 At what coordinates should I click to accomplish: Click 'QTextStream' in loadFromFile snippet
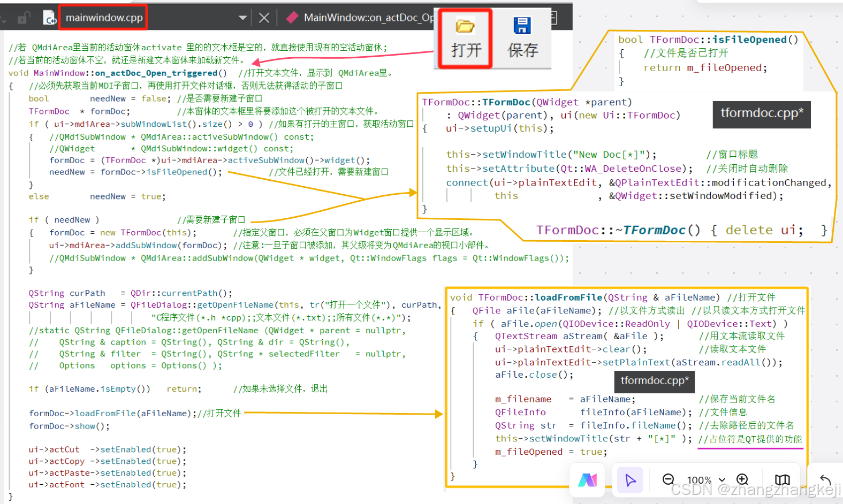pyautogui.click(x=526, y=336)
